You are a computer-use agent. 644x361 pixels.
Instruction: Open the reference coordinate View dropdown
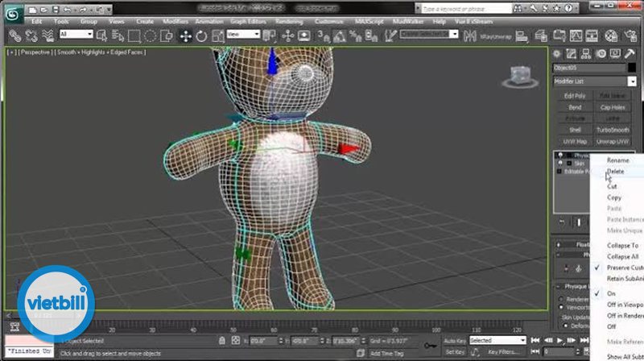(x=243, y=34)
